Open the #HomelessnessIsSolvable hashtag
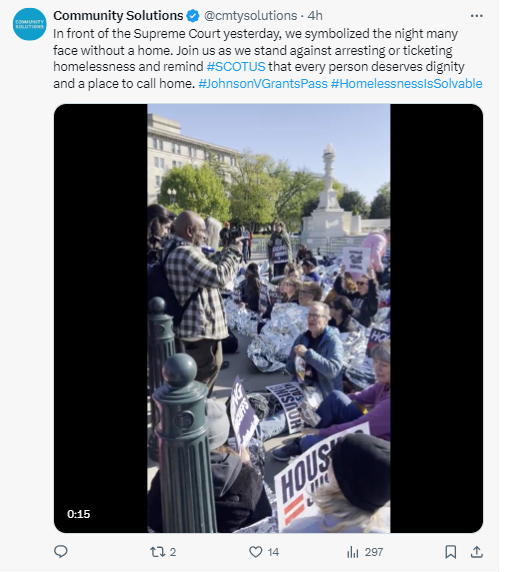Viewport: 512px width, 572px height. pyautogui.click(x=407, y=84)
